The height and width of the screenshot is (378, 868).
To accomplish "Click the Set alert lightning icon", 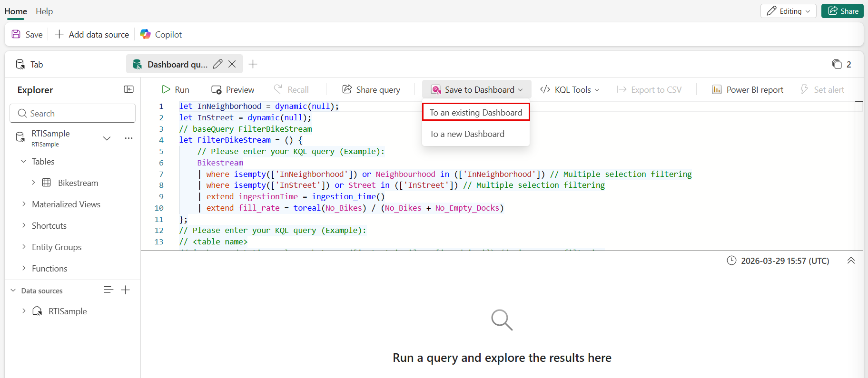I will click(804, 89).
